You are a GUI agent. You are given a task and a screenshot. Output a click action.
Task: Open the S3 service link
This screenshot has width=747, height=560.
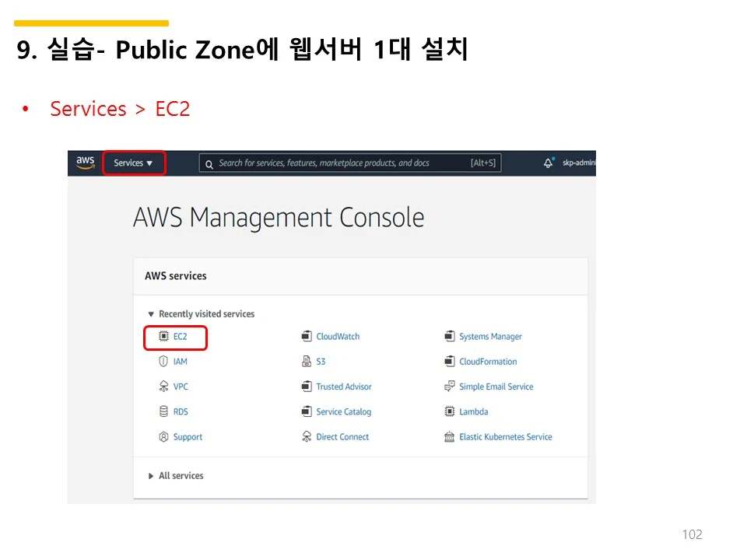tap(321, 362)
